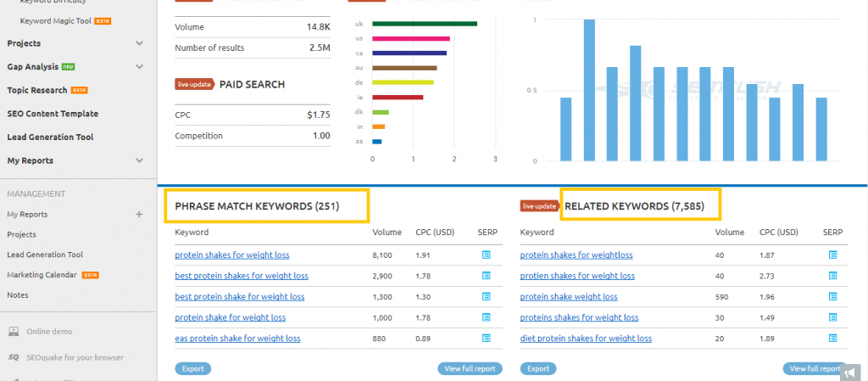Open SERP icon for best protein shake for weight loss

(486, 297)
